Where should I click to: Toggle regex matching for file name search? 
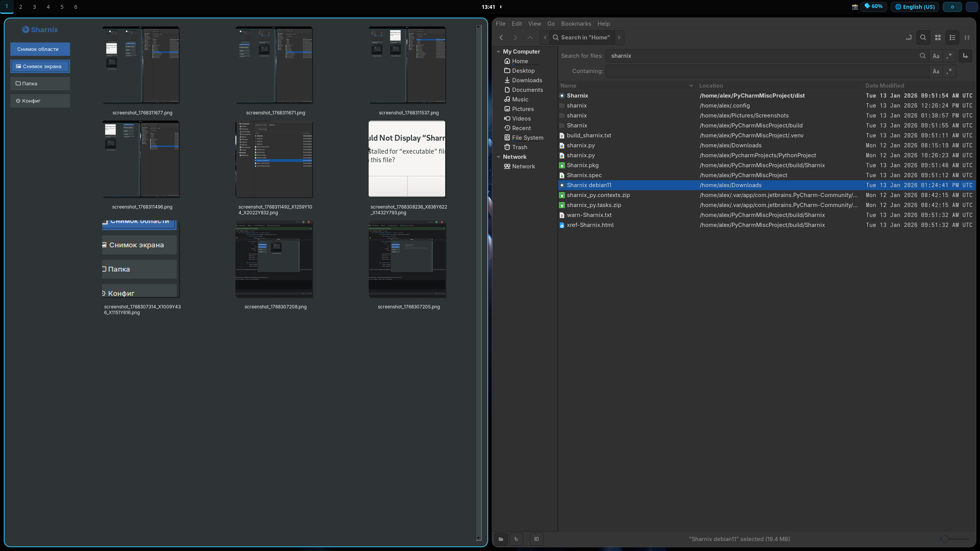point(949,56)
